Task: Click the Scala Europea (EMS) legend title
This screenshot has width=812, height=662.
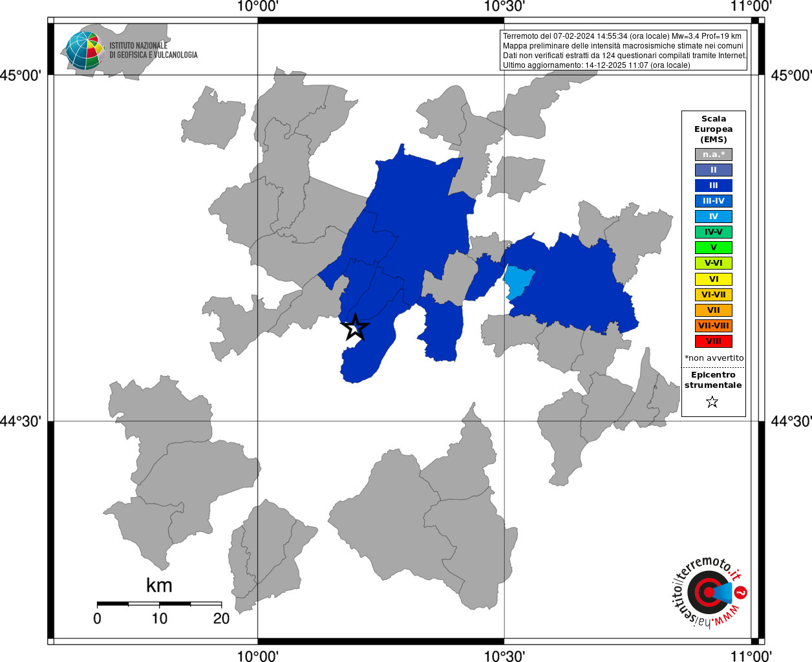Action: tap(714, 129)
